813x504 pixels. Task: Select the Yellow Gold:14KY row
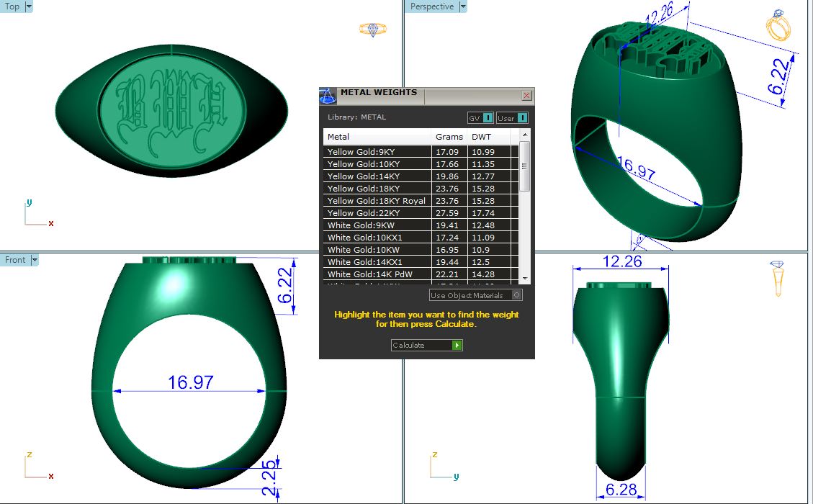click(377, 176)
